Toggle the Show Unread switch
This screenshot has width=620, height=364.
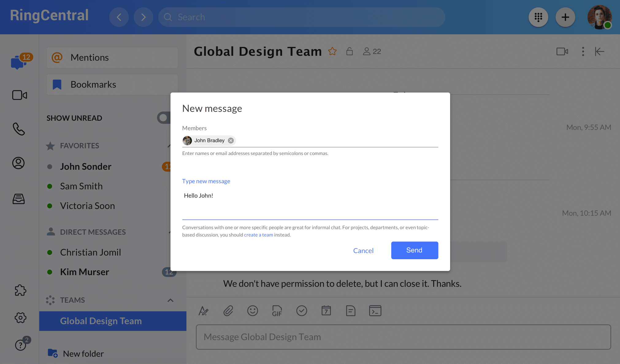(164, 118)
